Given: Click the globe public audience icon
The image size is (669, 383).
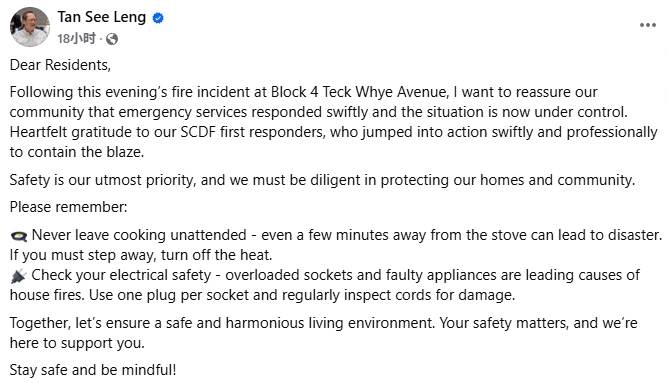Looking at the screenshot, I should [x=112, y=39].
